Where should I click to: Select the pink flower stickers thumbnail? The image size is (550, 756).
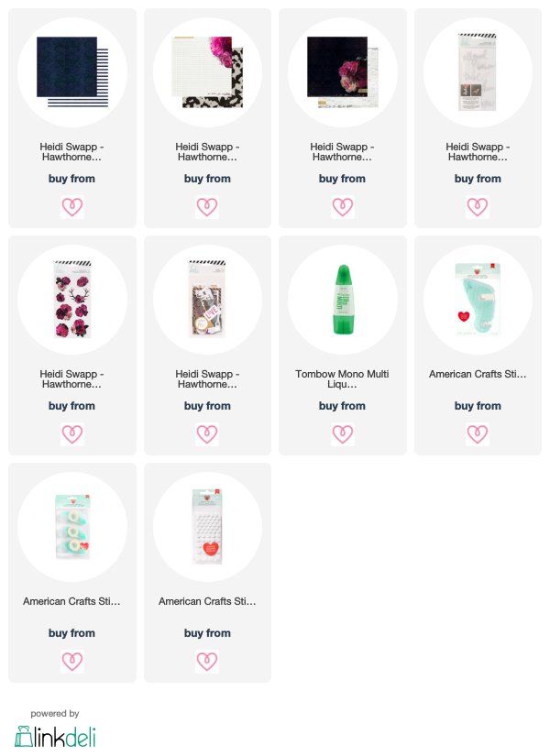pos(72,300)
